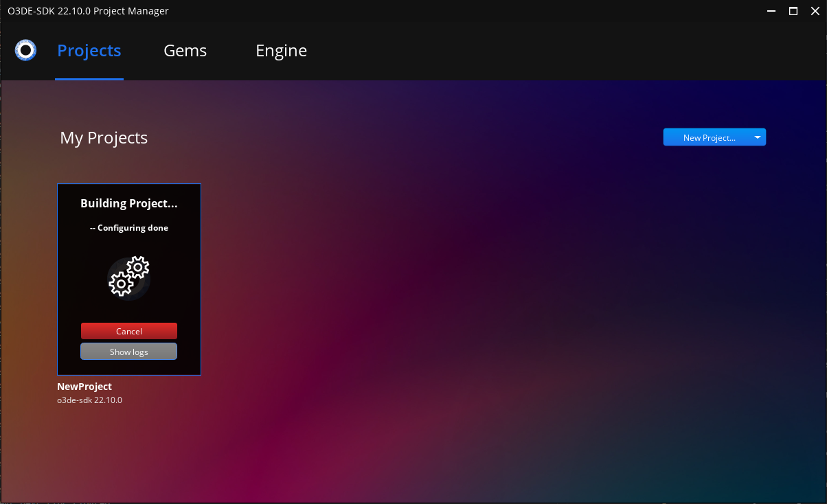Cancel the project build
827x504 pixels.
coord(129,331)
